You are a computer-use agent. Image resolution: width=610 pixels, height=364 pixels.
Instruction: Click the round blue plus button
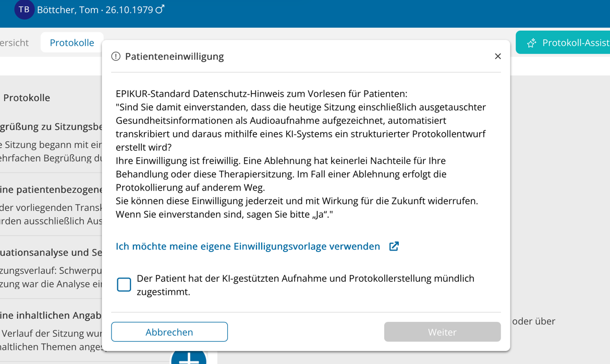(x=189, y=357)
